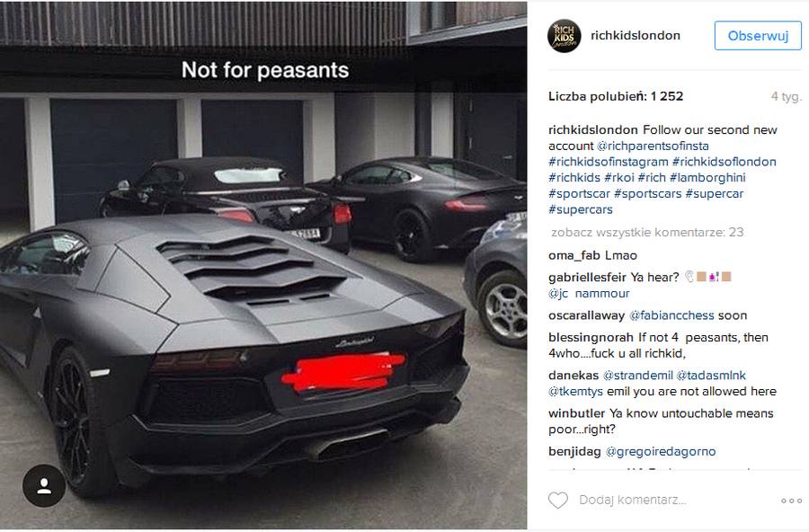This screenshot has width=809, height=532.
Task: Open the @fabiancchess mention
Action: [x=671, y=315]
